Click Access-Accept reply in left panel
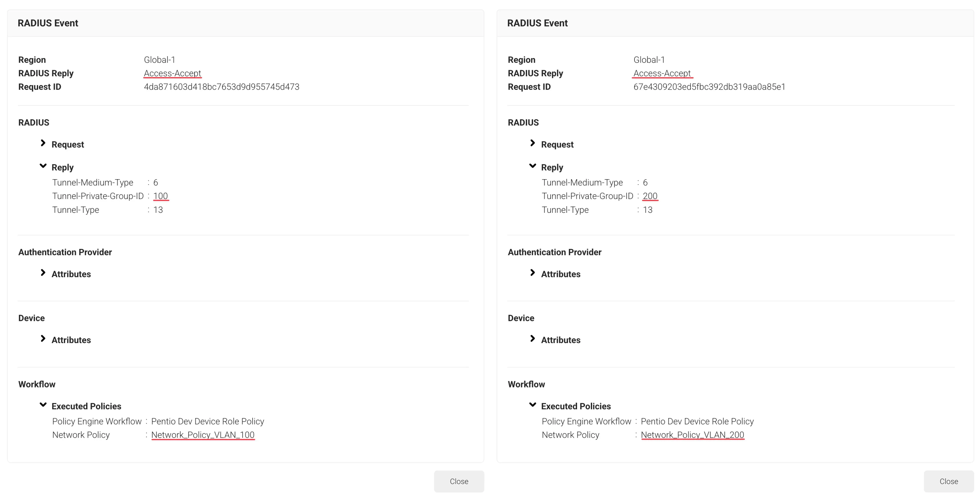Viewport: 980px width, 499px height. coord(172,73)
